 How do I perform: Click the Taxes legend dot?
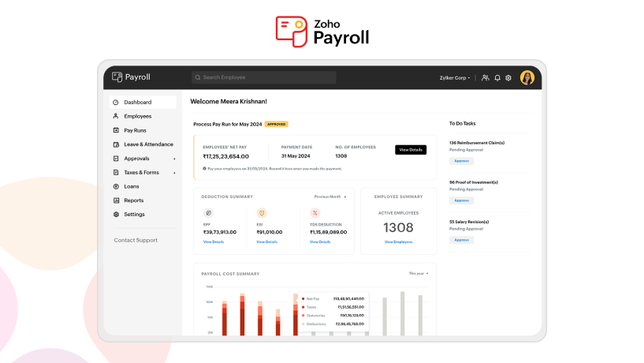[303, 307]
